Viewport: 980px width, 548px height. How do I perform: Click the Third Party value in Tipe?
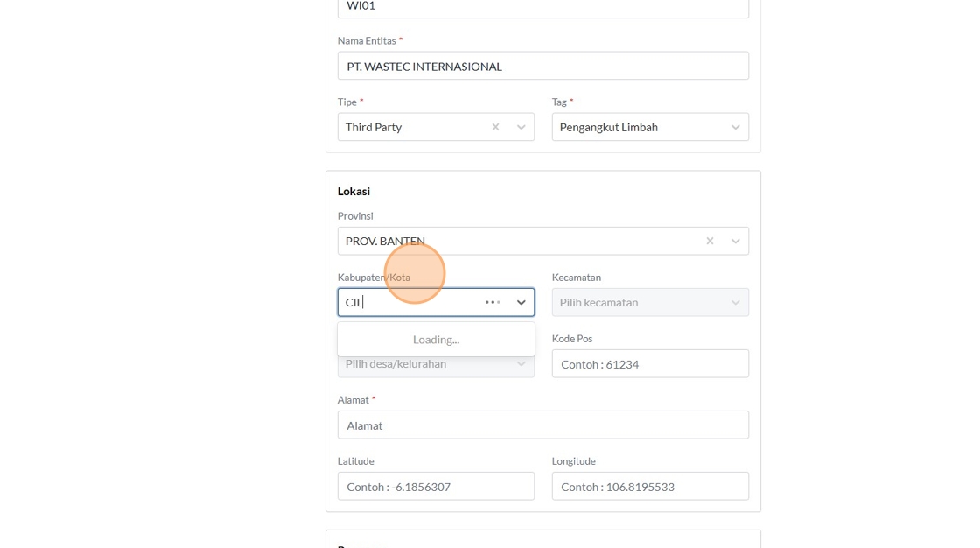tap(374, 127)
